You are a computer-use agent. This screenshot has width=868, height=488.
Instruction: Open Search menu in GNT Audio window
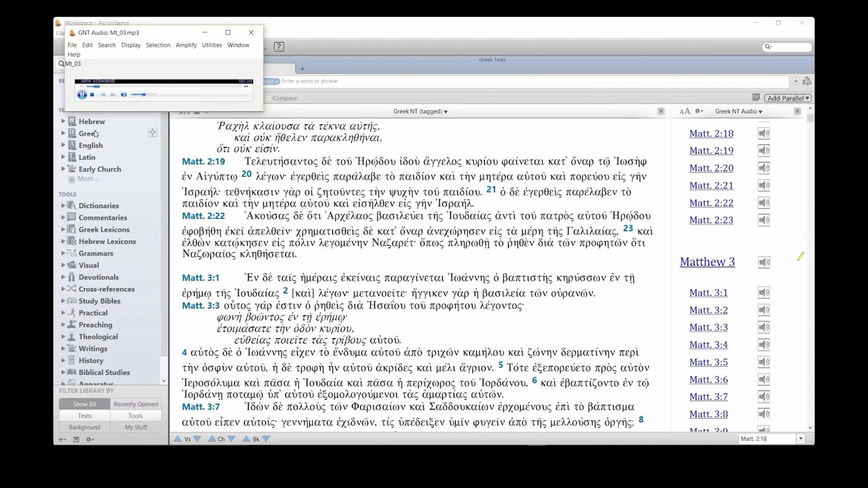(106, 45)
